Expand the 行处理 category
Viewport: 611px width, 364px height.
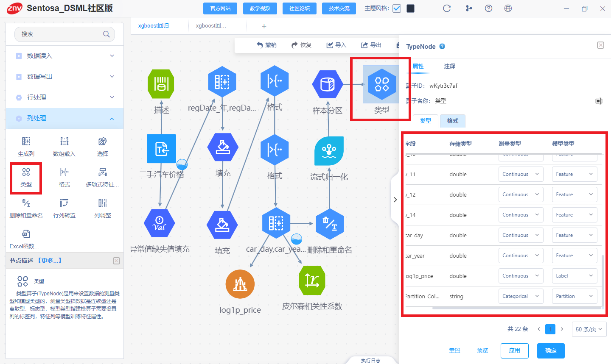point(65,97)
